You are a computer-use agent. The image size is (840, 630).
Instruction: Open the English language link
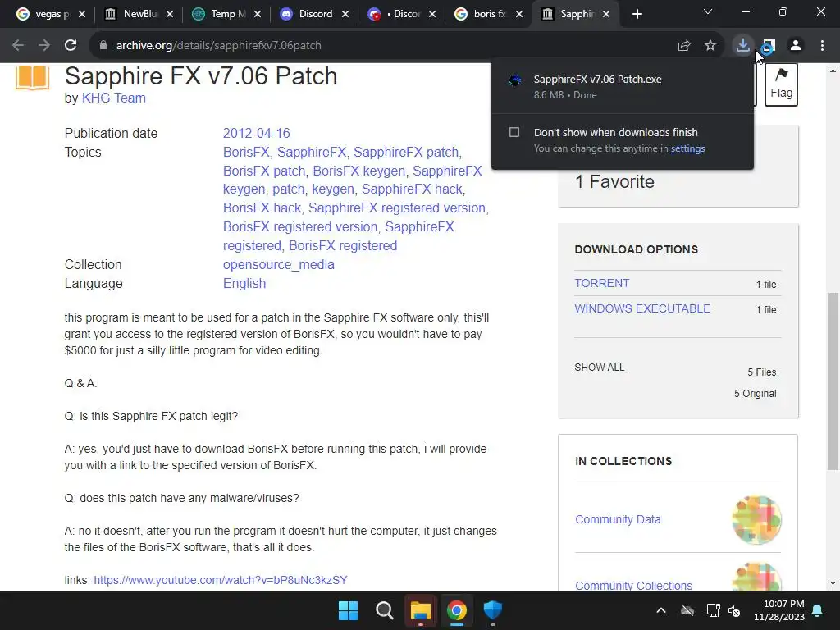click(x=244, y=283)
